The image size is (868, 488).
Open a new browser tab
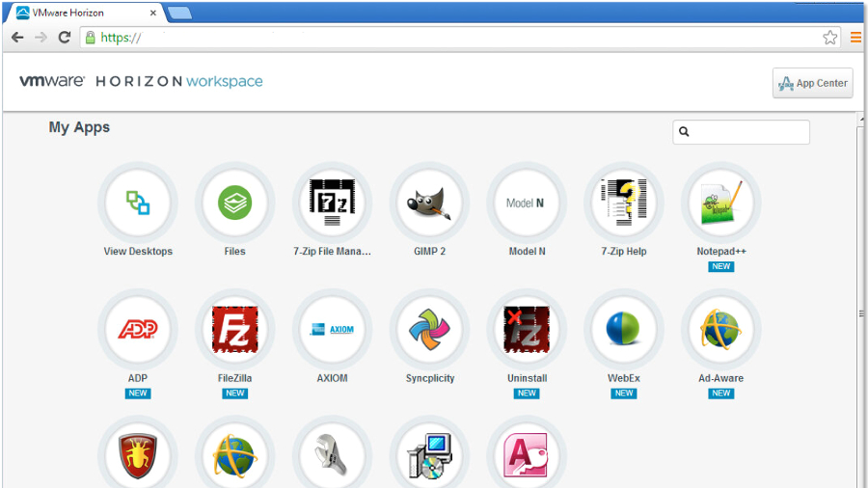point(179,14)
